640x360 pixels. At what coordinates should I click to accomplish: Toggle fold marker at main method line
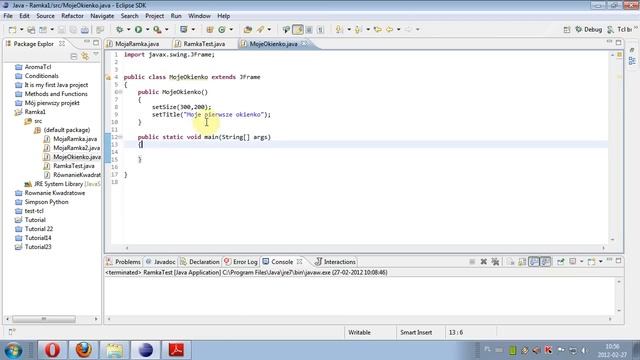coord(121,137)
